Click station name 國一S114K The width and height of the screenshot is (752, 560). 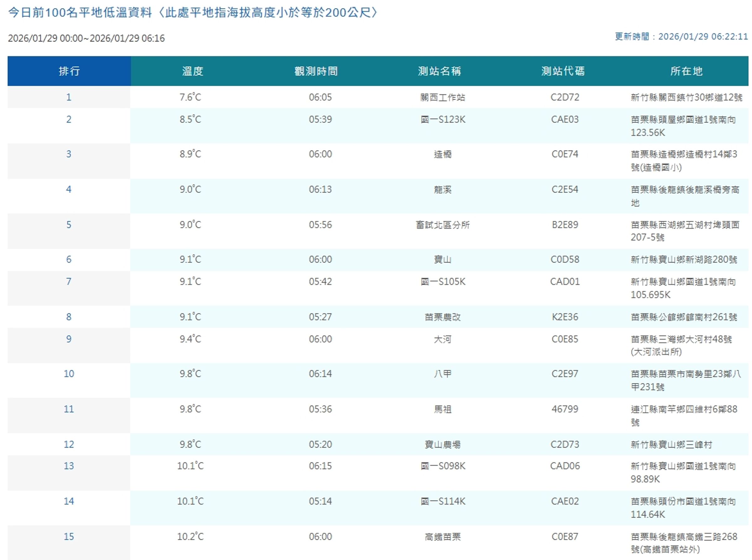point(443,501)
